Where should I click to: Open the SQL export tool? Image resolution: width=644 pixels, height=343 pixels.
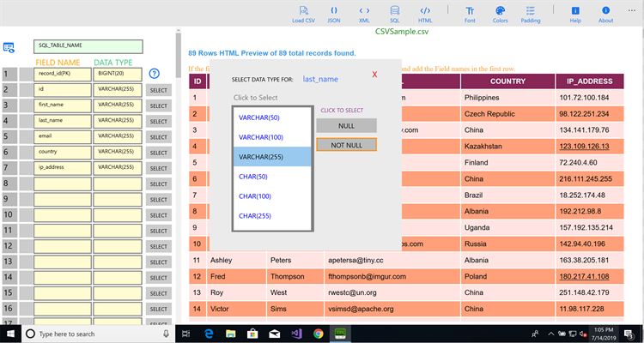pyautogui.click(x=395, y=15)
